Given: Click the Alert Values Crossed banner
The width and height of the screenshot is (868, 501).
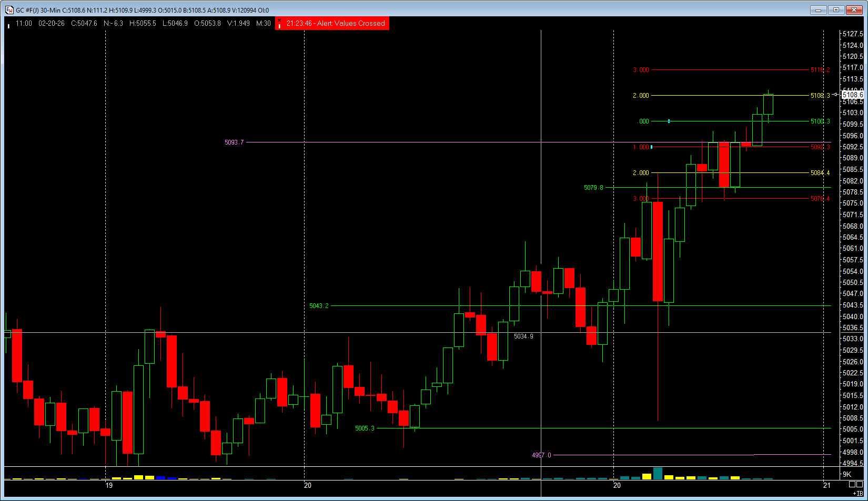Looking at the screenshot, I should click(x=336, y=24).
